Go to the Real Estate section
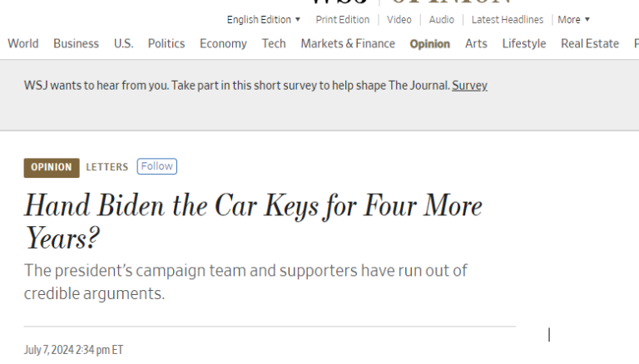The width and height of the screenshot is (639, 364). coord(590,44)
